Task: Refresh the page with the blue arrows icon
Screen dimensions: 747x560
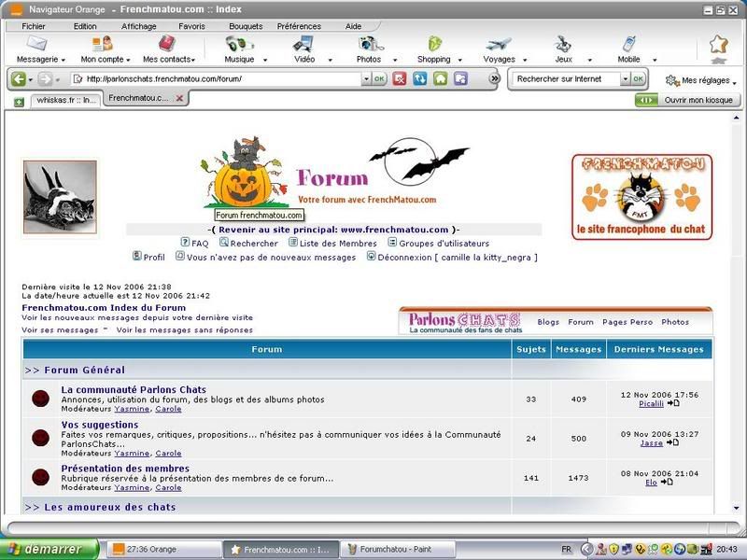Action: click(419, 78)
